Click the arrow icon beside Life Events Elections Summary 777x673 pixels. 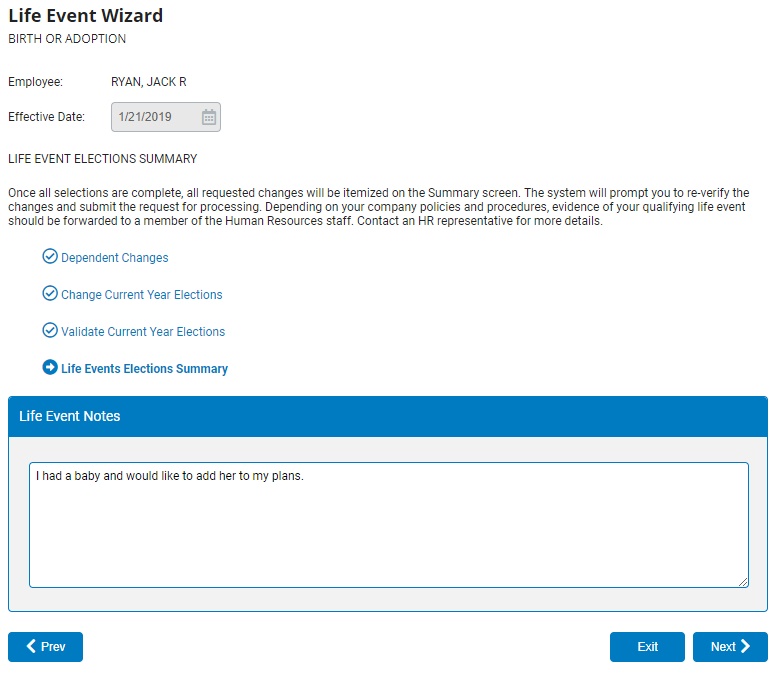point(50,368)
